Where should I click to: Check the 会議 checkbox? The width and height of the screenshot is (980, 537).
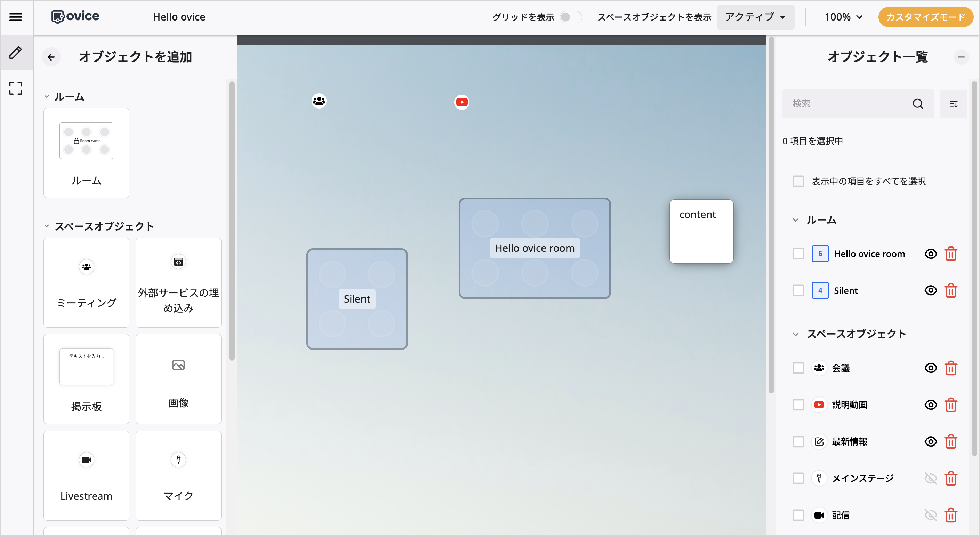tap(798, 368)
